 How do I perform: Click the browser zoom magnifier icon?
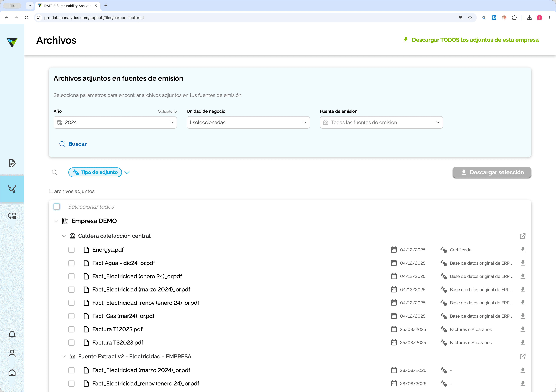point(461,18)
